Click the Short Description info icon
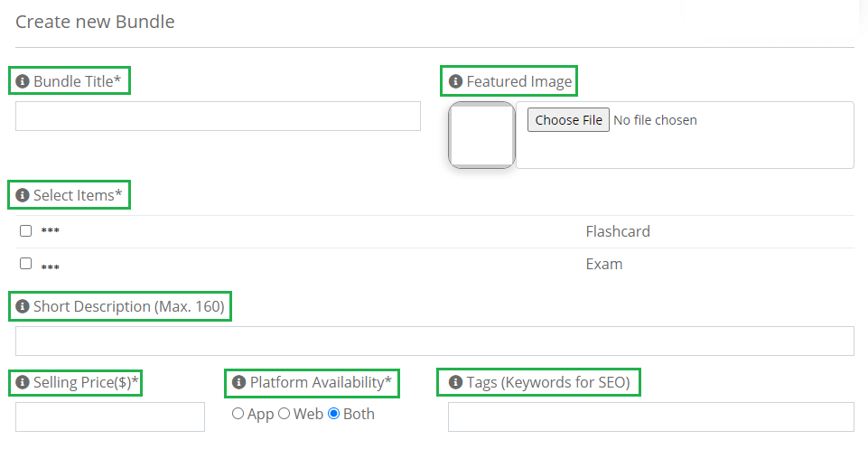 coord(23,306)
